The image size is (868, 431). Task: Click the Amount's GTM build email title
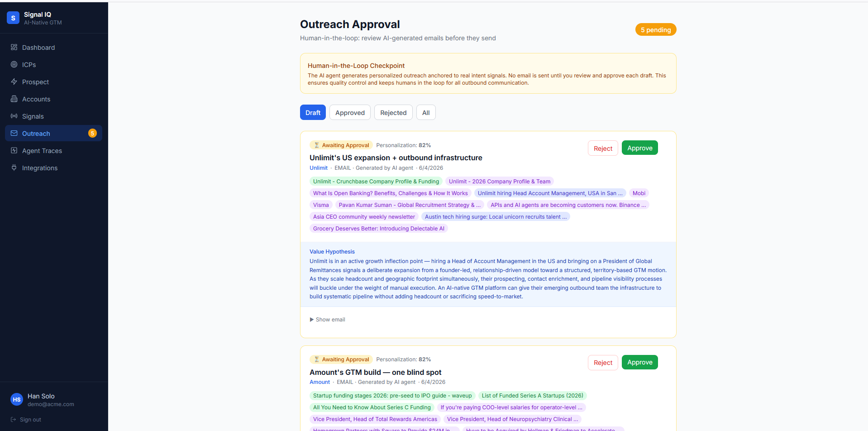[376, 372]
